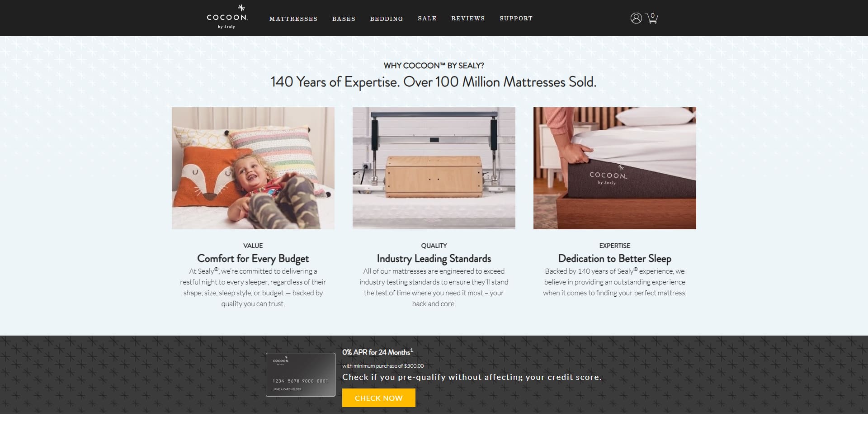Select the child with fox pillow image
Image resolution: width=868 pixels, height=431 pixels.
253,168
